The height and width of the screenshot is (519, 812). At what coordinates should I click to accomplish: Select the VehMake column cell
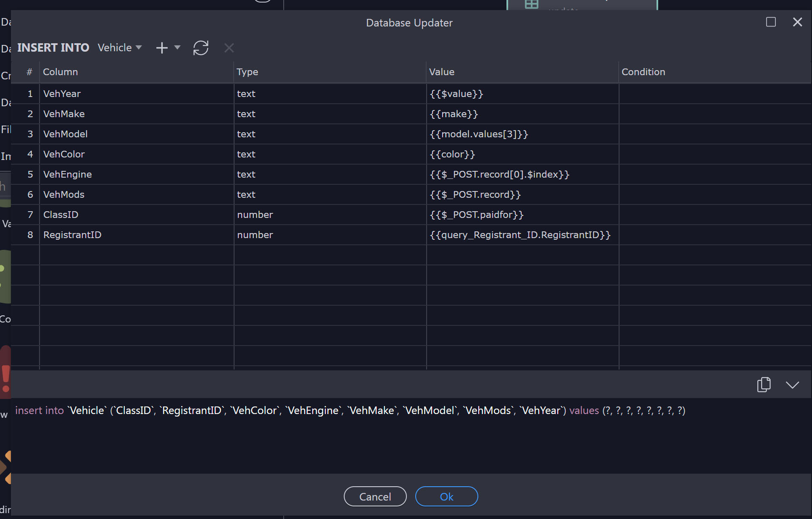point(137,114)
